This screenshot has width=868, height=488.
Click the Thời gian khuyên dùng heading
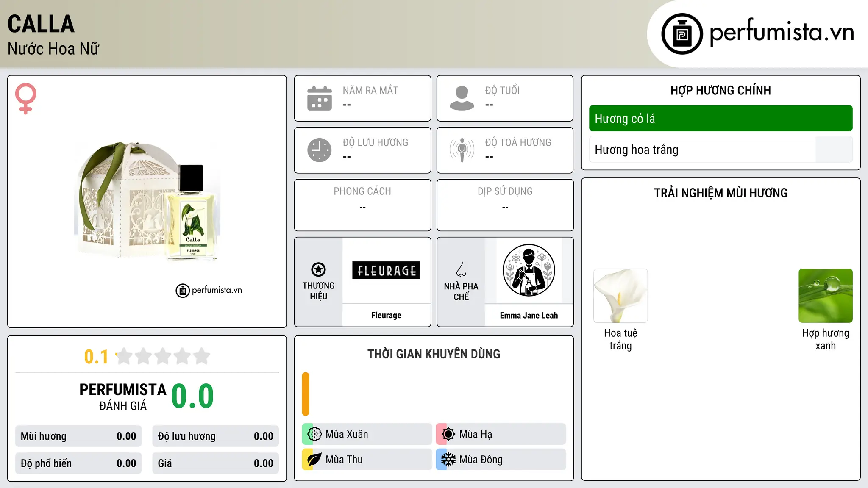pyautogui.click(x=434, y=354)
